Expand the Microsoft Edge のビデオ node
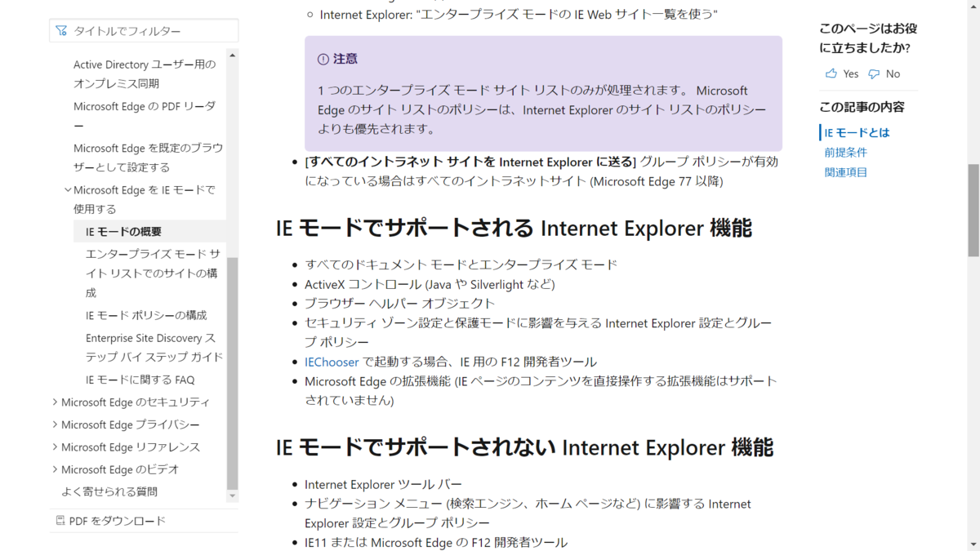 click(55, 469)
